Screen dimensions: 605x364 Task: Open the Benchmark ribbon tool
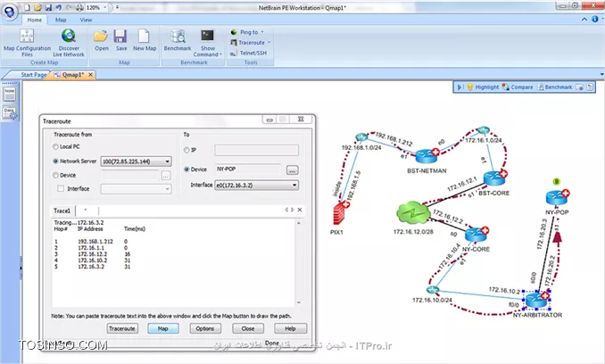178,40
